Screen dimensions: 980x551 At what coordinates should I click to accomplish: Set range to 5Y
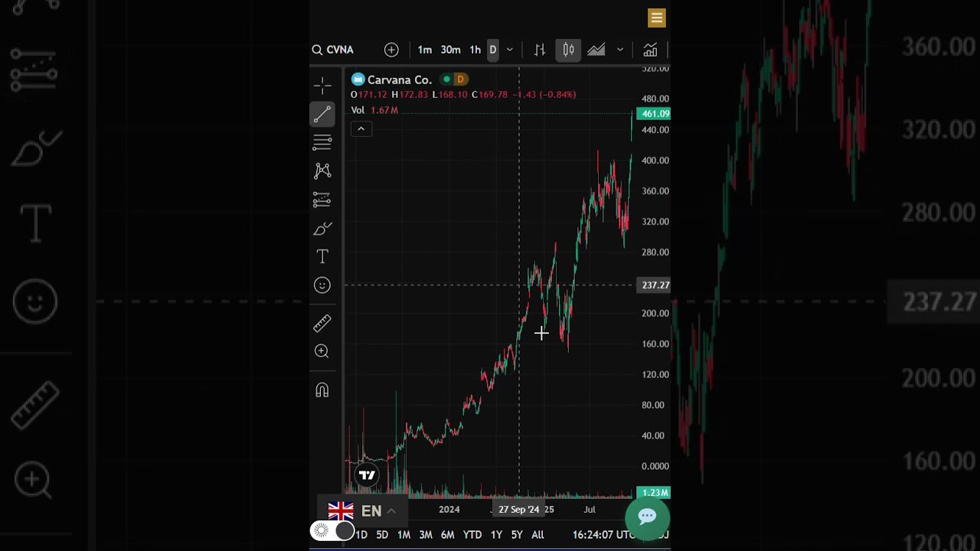coord(517,535)
